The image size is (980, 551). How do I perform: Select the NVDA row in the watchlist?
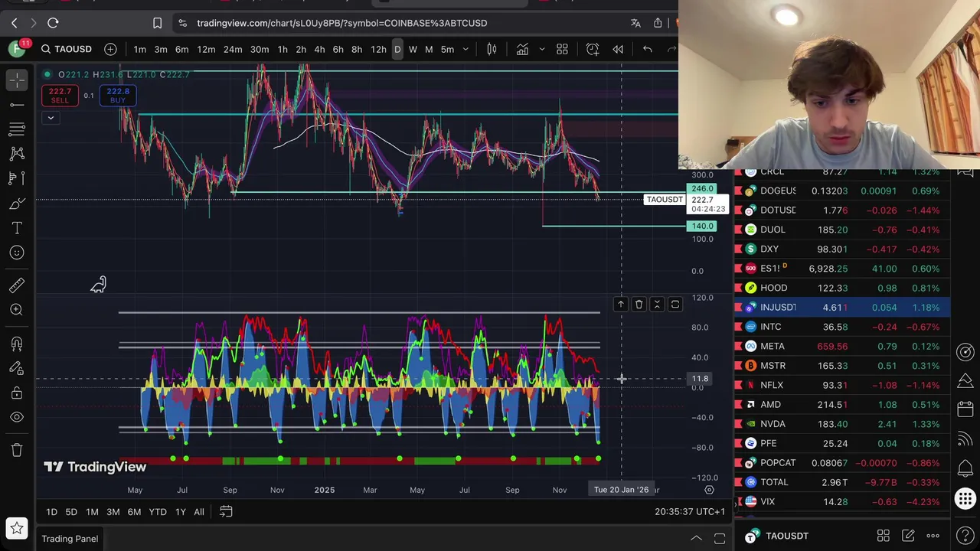(842, 424)
